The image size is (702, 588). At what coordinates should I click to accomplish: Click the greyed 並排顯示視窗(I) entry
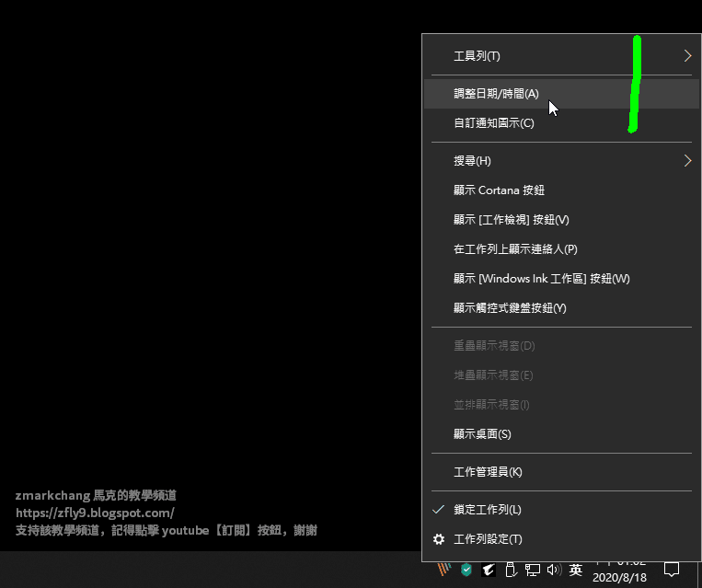pos(561,405)
